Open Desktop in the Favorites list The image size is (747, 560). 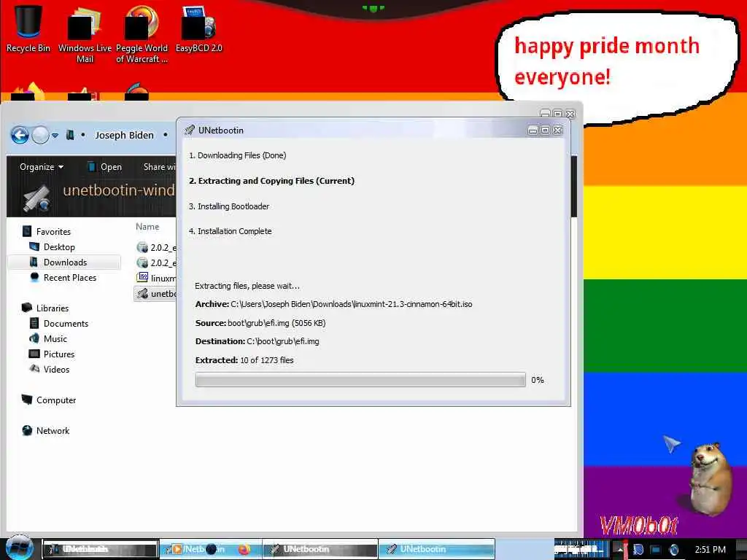(53, 246)
